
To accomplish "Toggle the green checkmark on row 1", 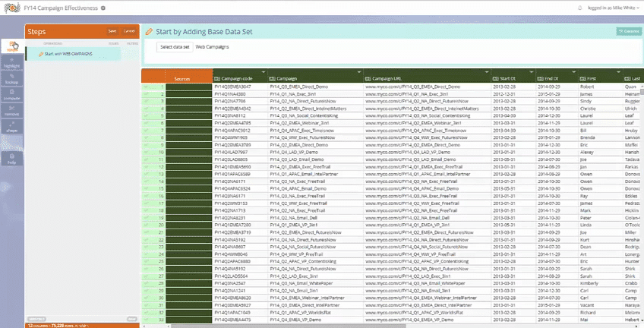I will (147, 87).
